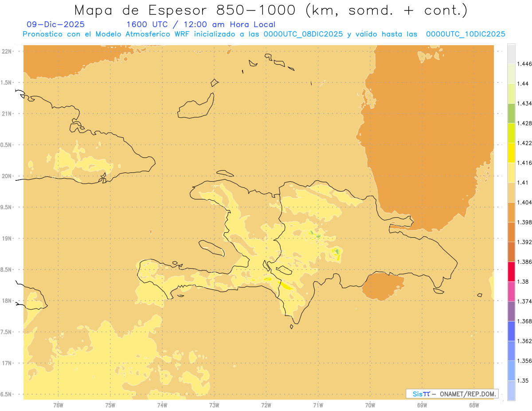532x411 pixels.
Task: Click the '73W' longitude label
Action: (x=214, y=405)
